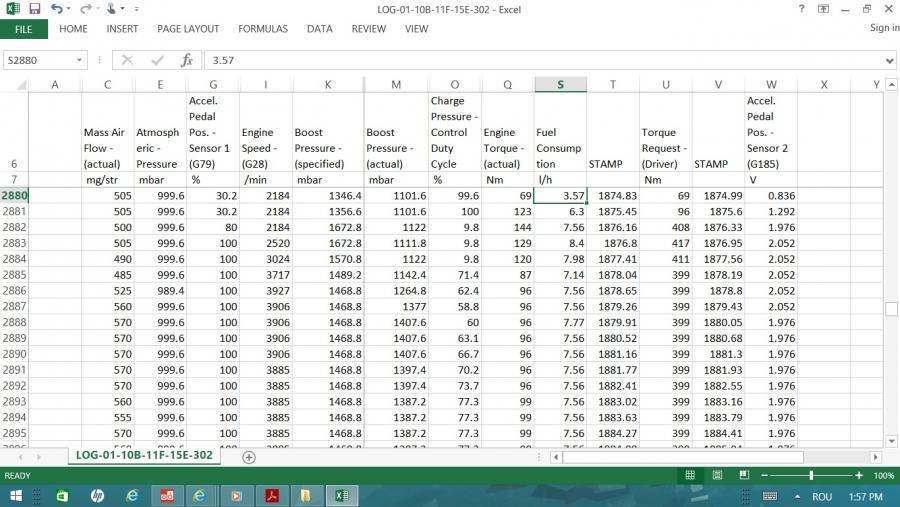Click the green FILE button

pyautogui.click(x=23, y=29)
